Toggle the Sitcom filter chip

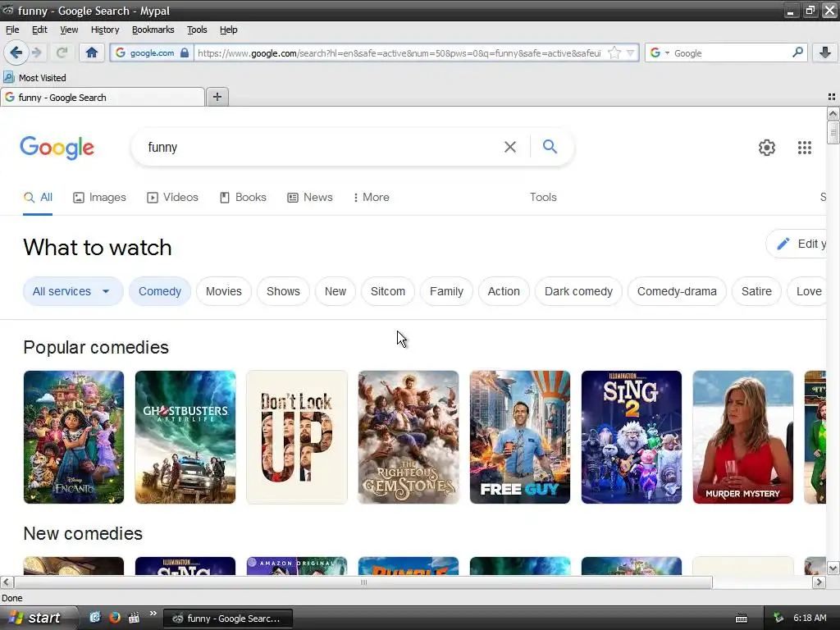click(x=388, y=291)
